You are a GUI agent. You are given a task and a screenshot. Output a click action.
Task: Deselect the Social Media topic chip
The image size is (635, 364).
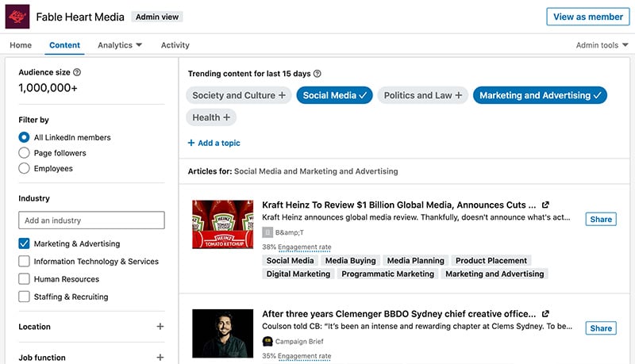pyautogui.click(x=334, y=95)
